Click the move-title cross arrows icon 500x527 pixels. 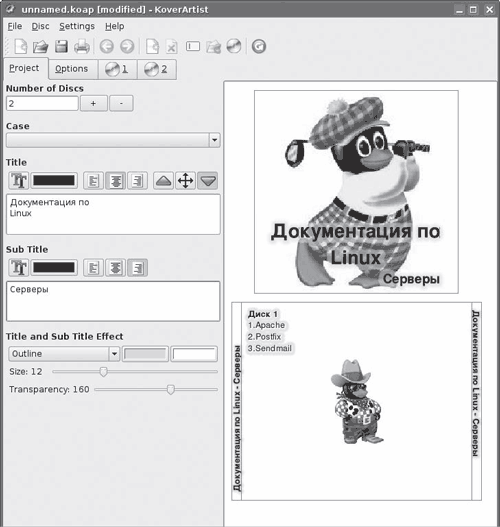pos(185,181)
